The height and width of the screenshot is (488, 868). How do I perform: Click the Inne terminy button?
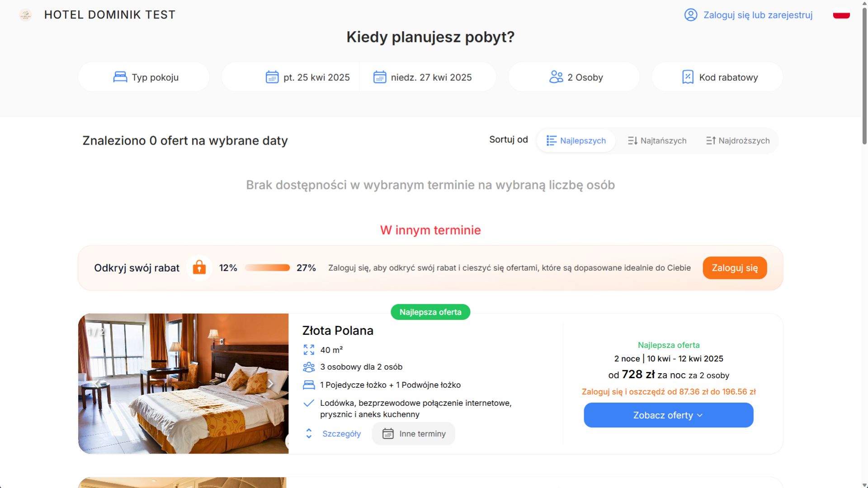pyautogui.click(x=413, y=433)
